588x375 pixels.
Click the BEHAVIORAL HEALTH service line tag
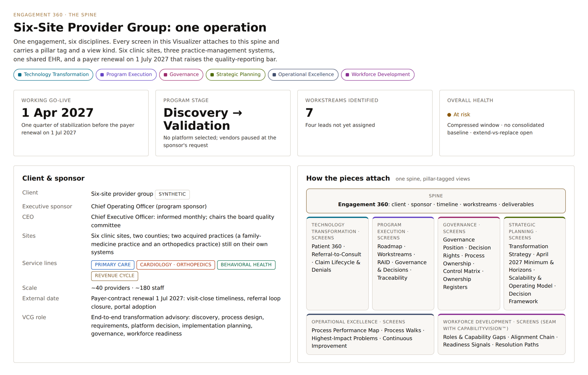246,265
